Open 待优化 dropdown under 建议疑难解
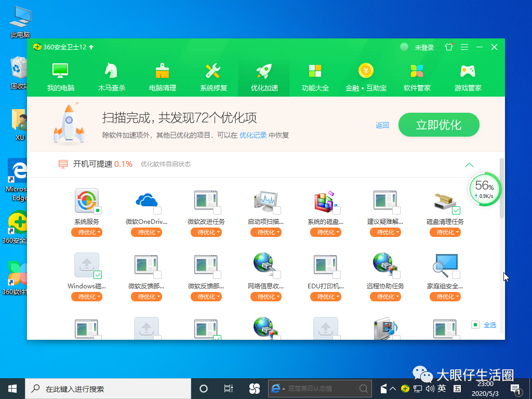Viewport: 532px width, 399px height. click(385, 232)
